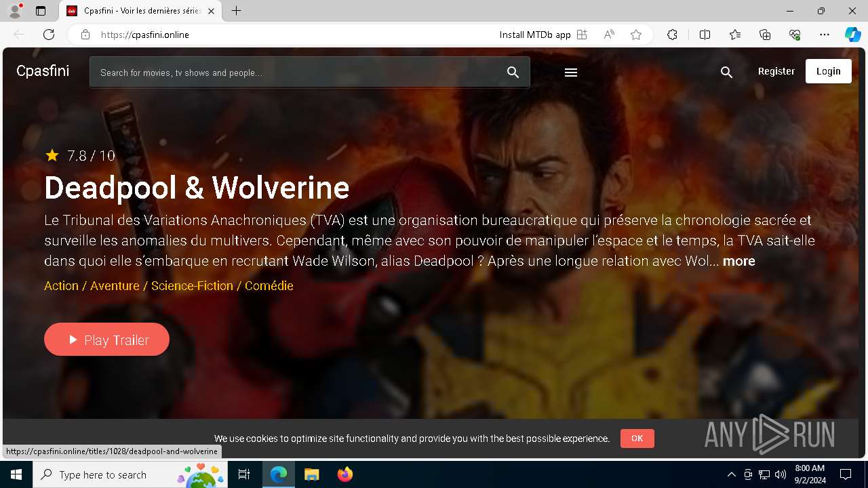
Task: Click the 7.8 / 10 rating star
Action: pos(52,156)
